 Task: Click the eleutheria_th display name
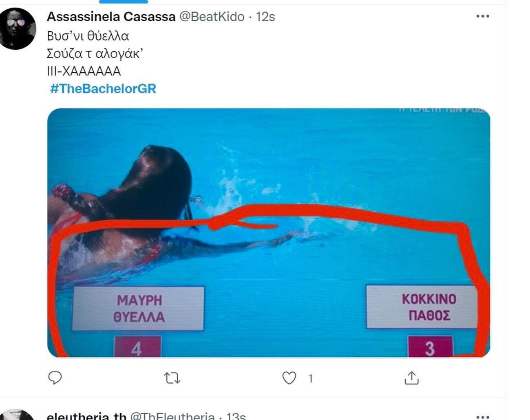point(86,416)
